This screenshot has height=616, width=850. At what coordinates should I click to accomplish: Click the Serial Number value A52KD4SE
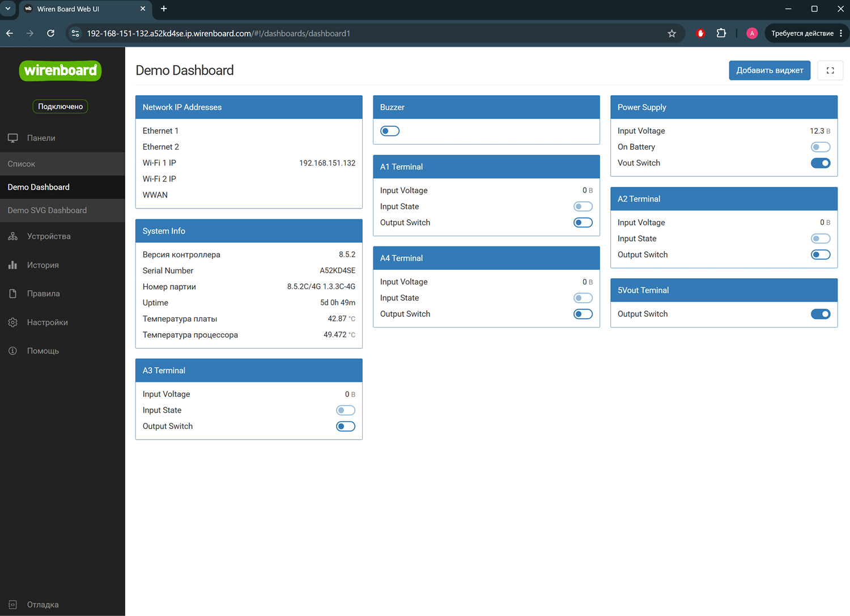337,271
